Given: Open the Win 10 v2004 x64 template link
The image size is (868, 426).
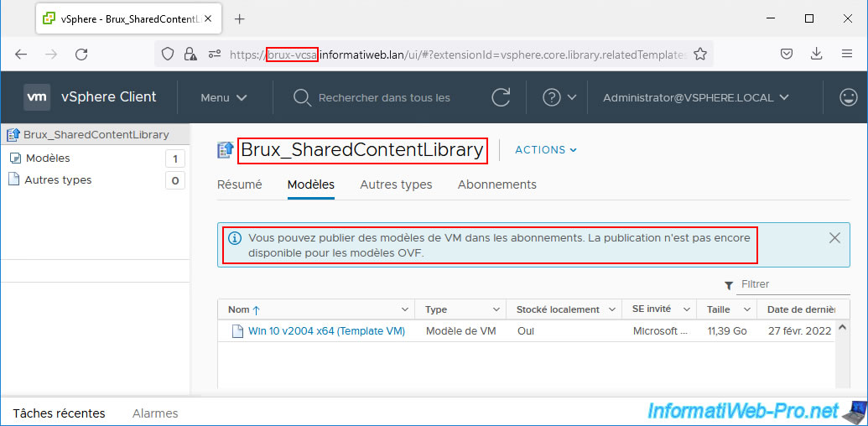Looking at the screenshot, I should pos(326,331).
